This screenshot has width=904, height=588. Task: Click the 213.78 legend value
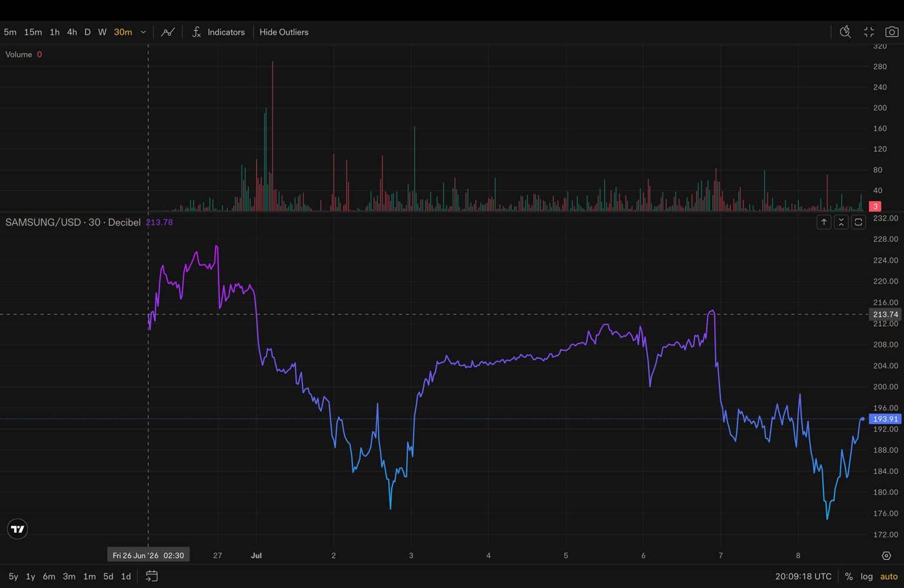(159, 222)
